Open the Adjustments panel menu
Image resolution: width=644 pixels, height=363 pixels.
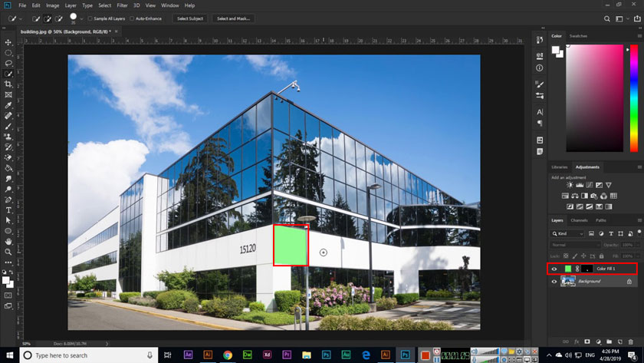(x=639, y=167)
